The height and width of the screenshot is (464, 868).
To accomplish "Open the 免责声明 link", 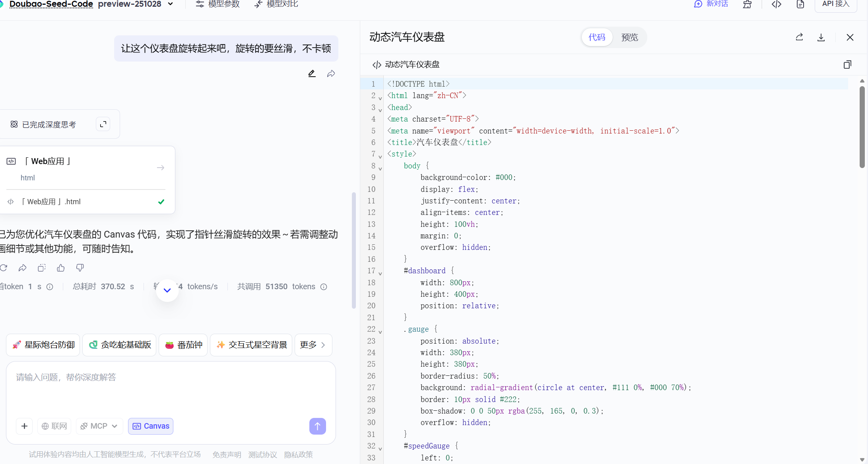I will pos(227,454).
